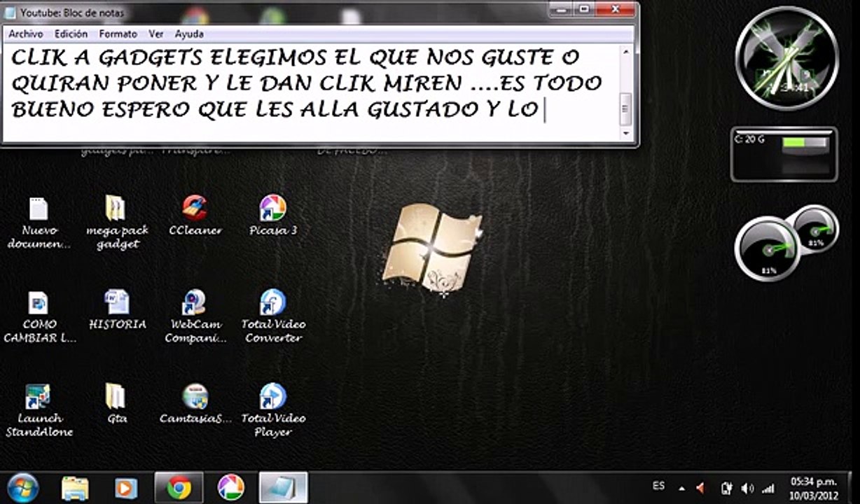The width and height of the screenshot is (860, 504).
Task: Select the Nuevo documento desktop icon
Action: point(39,223)
